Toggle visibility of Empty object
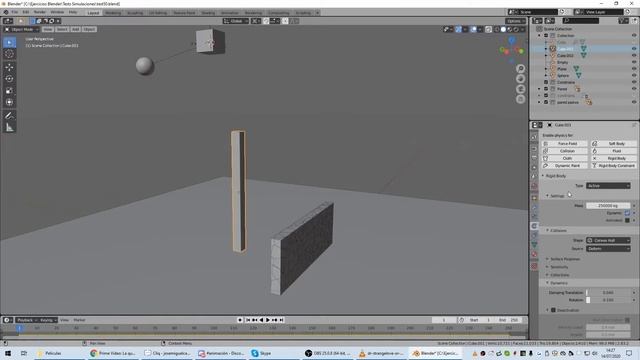 coord(634,62)
